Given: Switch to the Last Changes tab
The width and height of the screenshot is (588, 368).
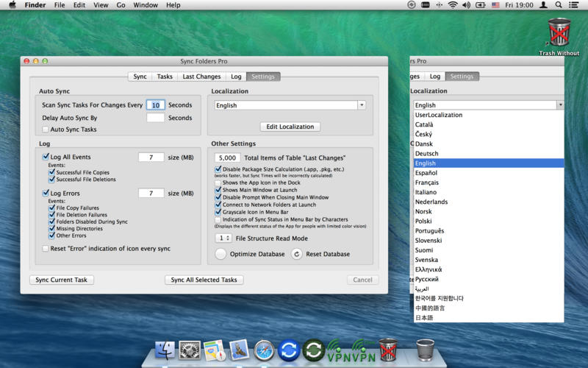Looking at the screenshot, I should (201, 77).
